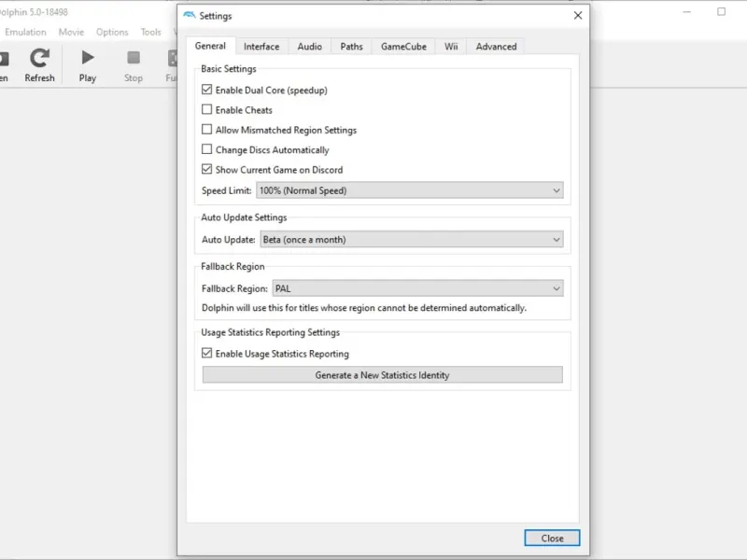Open the Emulation menu in Dolphin window
The height and width of the screenshot is (560, 747).
26,32
